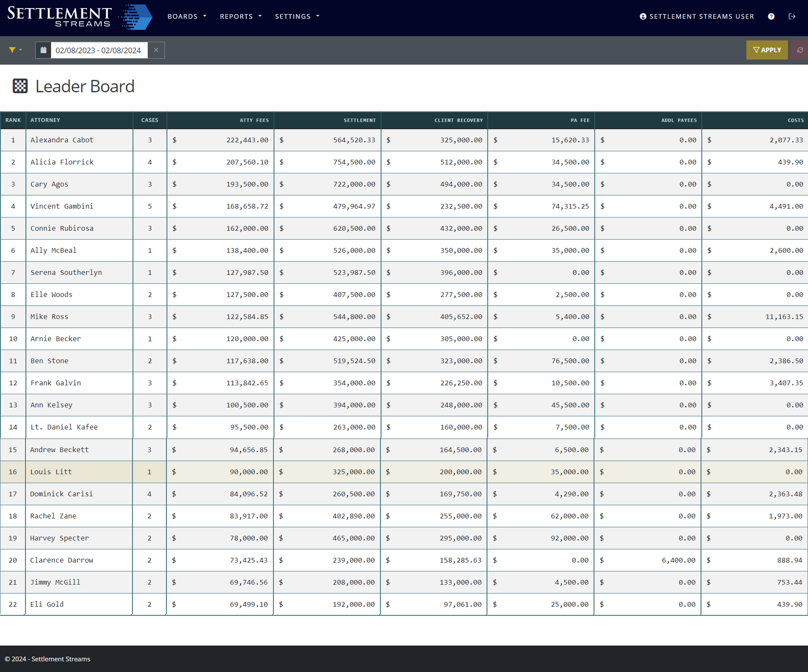Viewport: 808px width, 672px height.
Task: Expand the Settings menu
Action: tap(297, 16)
